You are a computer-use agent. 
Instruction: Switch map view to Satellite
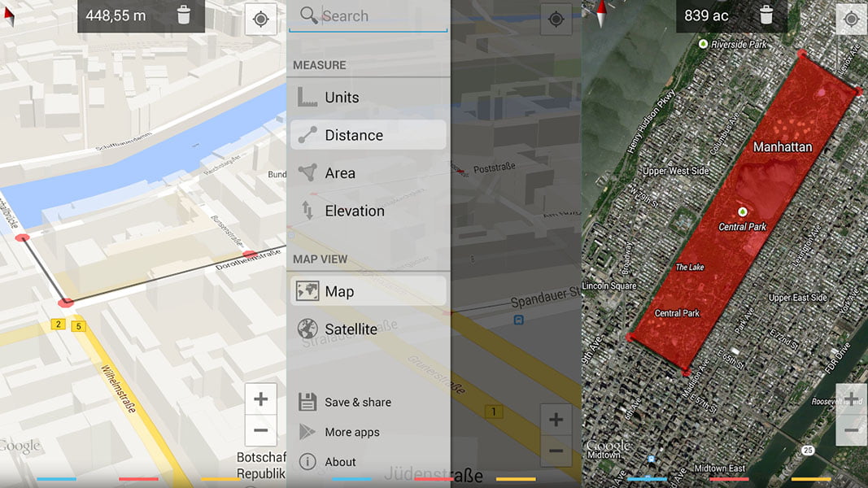tap(369, 329)
